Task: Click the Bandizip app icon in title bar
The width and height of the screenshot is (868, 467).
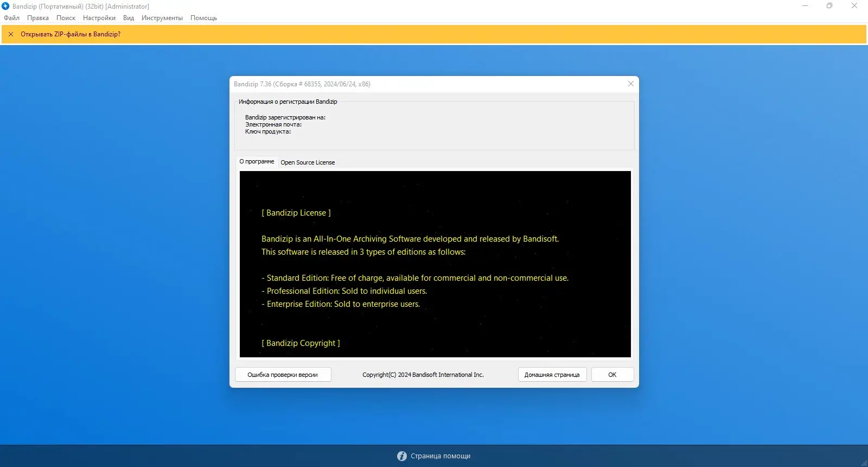Action: click(x=5, y=6)
